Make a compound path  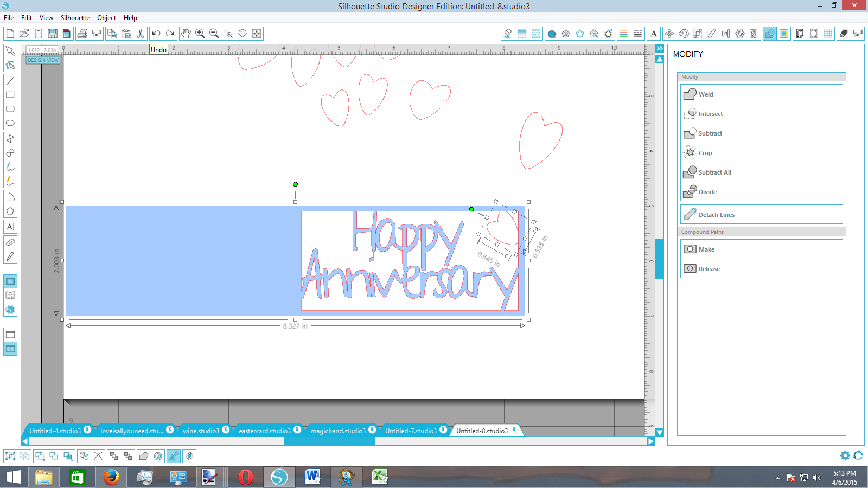[x=761, y=249]
